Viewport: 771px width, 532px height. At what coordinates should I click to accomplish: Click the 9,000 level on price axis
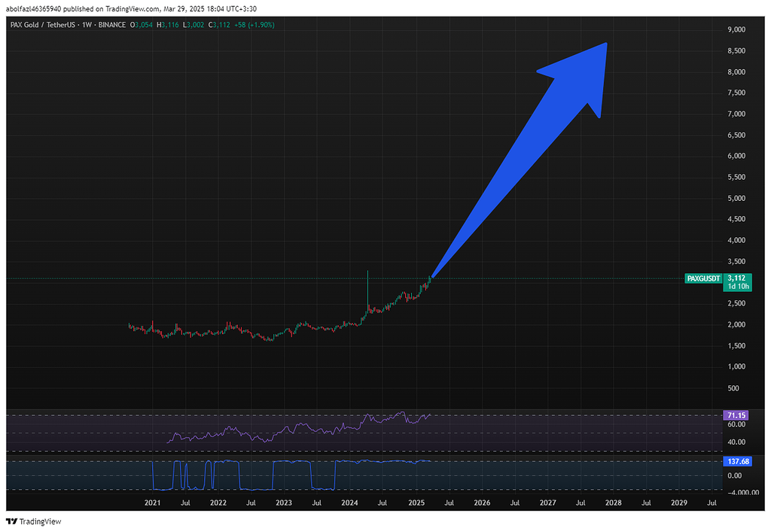pos(735,29)
